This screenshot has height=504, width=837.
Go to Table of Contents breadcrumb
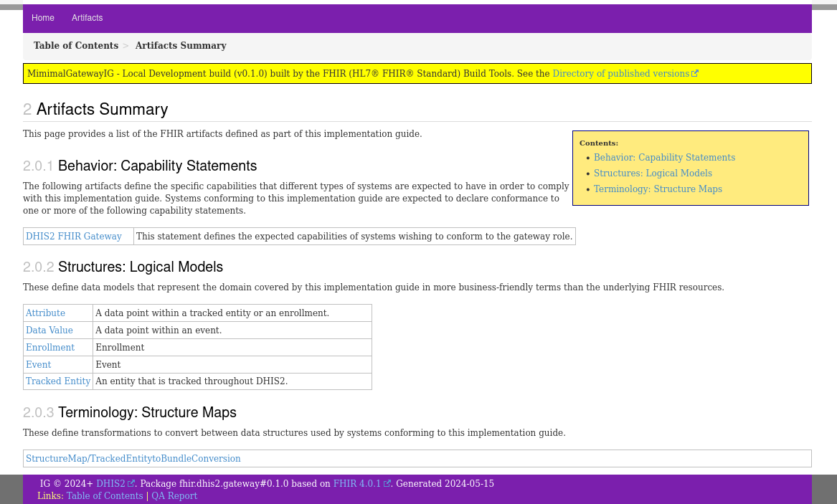76,46
